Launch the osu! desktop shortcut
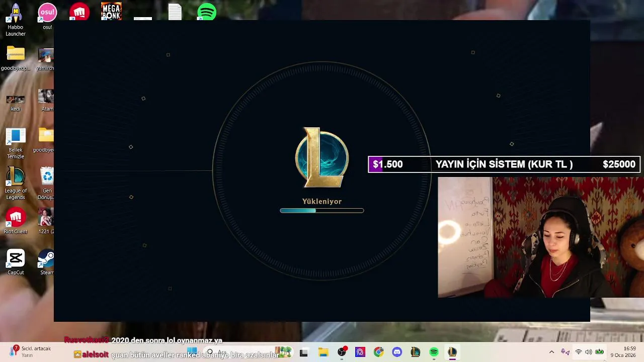 pyautogui.click(x=47, y=15)
